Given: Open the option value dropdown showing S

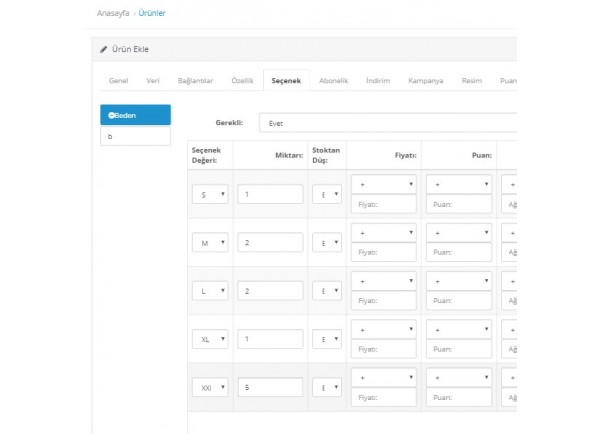Looking at the screenshot, I should [210, 194].
